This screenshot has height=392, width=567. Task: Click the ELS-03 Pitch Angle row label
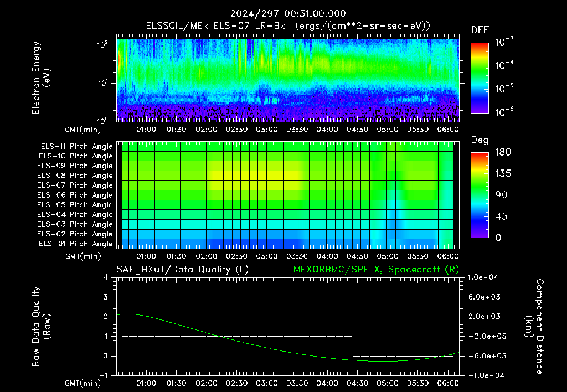[75, 225]
